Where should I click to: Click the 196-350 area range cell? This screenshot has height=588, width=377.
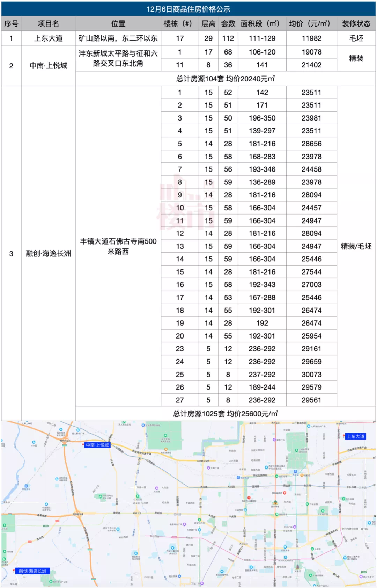pos(262,118)
